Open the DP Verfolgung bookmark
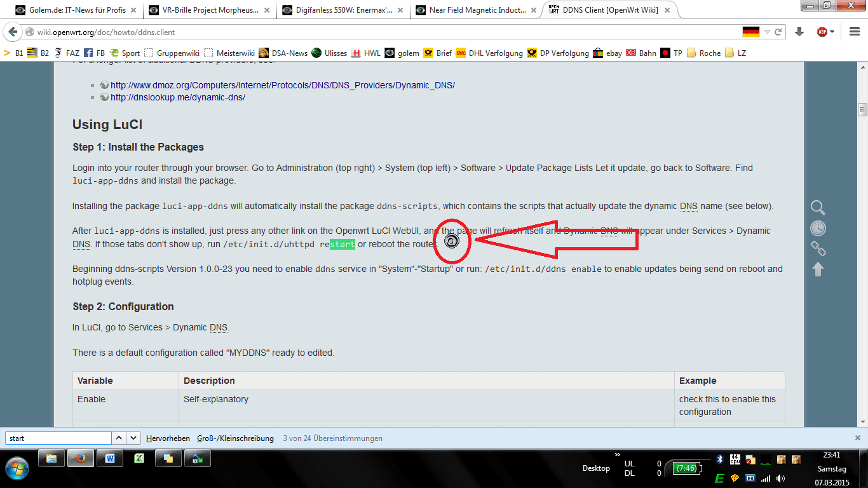This screenshot has width=868, height=488. [x=558, y=53]
